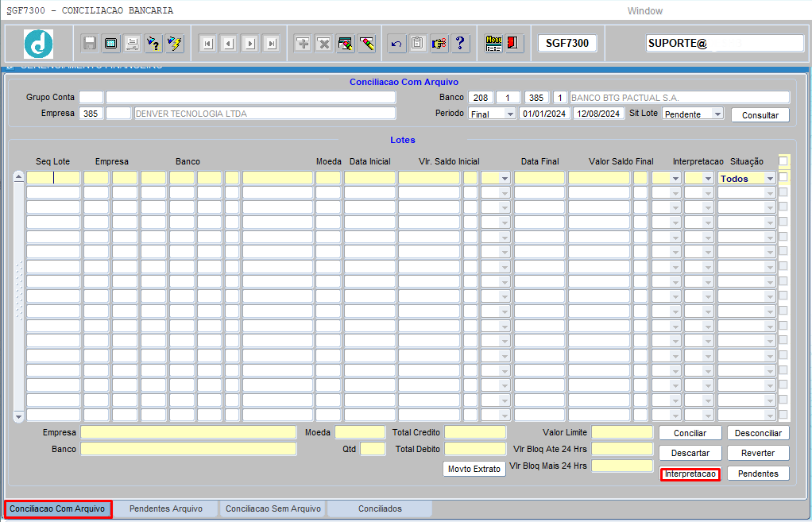Click the Empresa field showing 385
The width and height of the screenshot is (812, 522).
[x=91, y=114]
